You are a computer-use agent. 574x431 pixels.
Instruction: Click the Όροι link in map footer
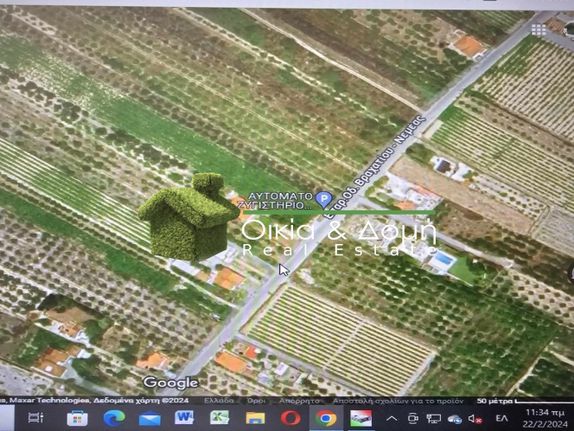(256, 401)
